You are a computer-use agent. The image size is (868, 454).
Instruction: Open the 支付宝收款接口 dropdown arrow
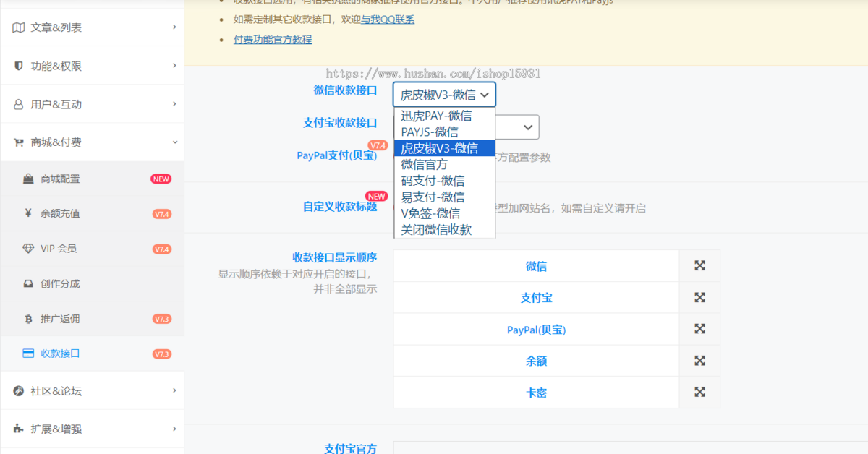(x=528, y=127)
